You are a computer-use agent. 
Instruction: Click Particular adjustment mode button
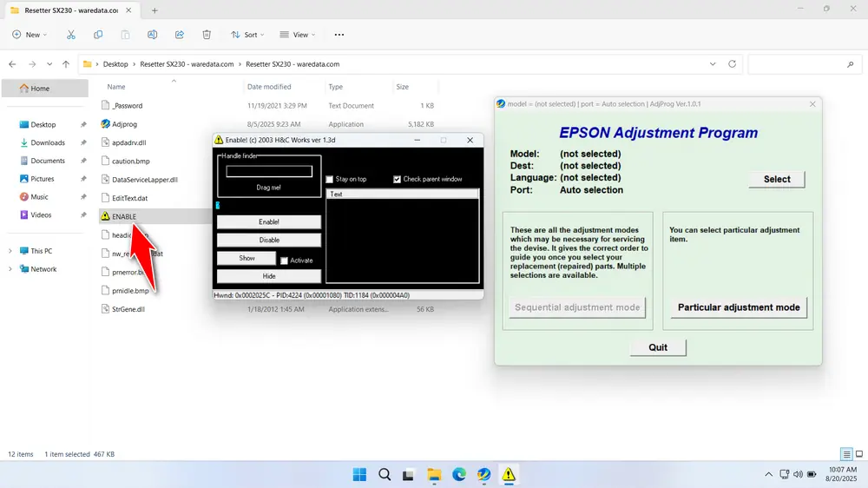click(739, 307)
